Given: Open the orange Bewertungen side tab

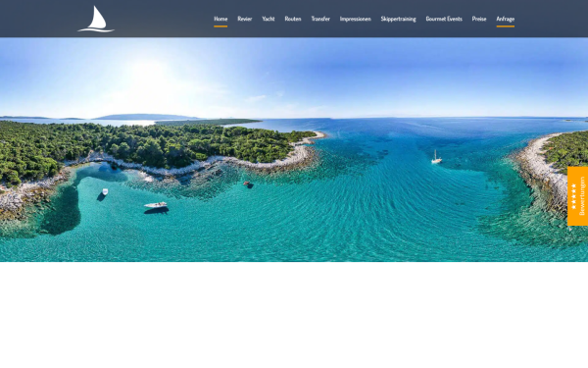Looking at the screenshot, I should [577, 196].
